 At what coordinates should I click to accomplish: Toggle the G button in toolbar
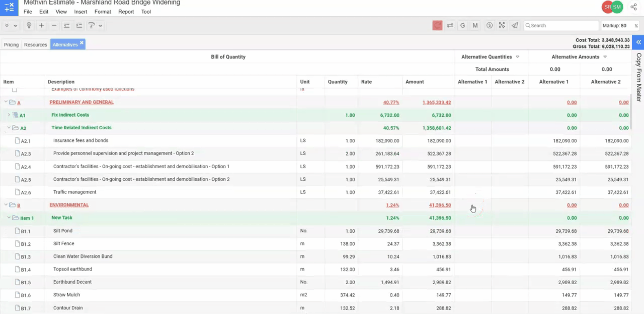pos(462,26)
